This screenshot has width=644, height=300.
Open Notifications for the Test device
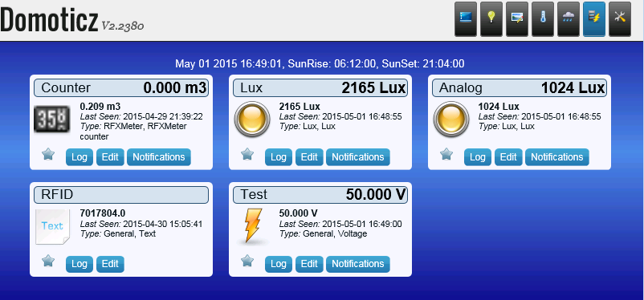pyautogui.click(x=357, y=264)
